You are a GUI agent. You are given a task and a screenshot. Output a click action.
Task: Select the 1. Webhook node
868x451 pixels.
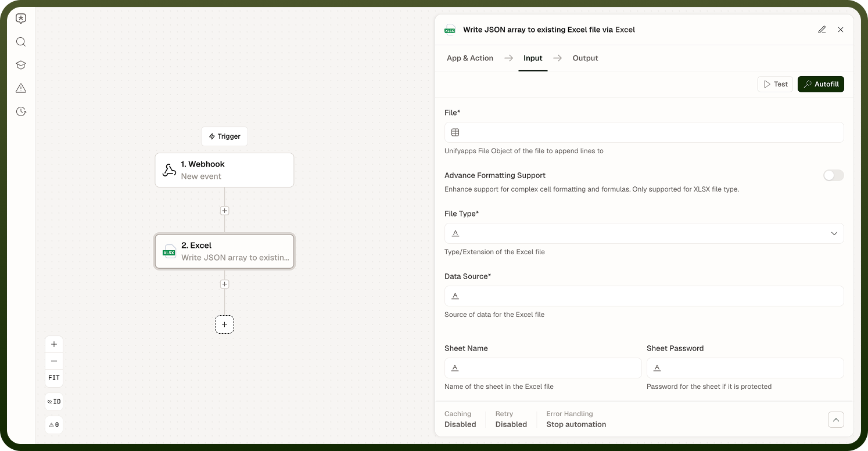[224, 170]
